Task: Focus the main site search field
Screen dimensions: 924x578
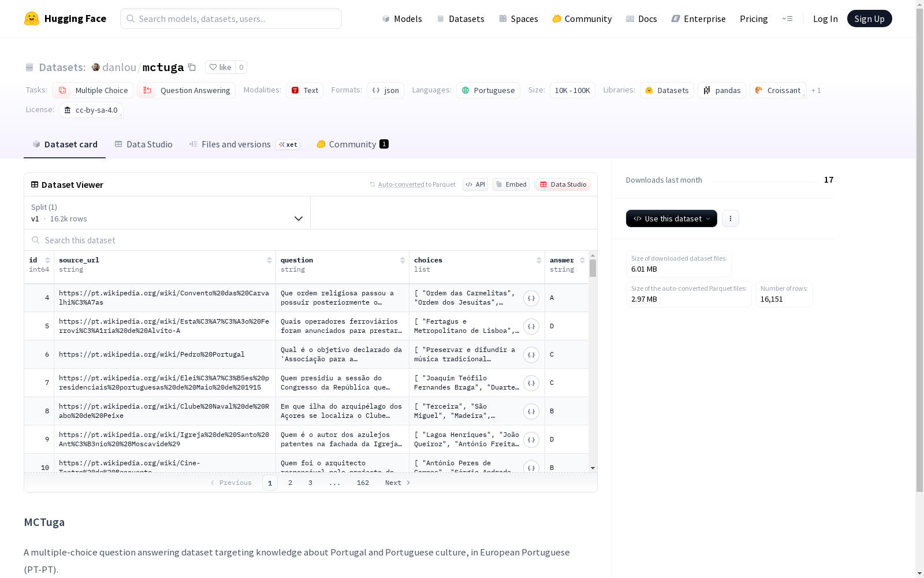Action: (231, 18)
